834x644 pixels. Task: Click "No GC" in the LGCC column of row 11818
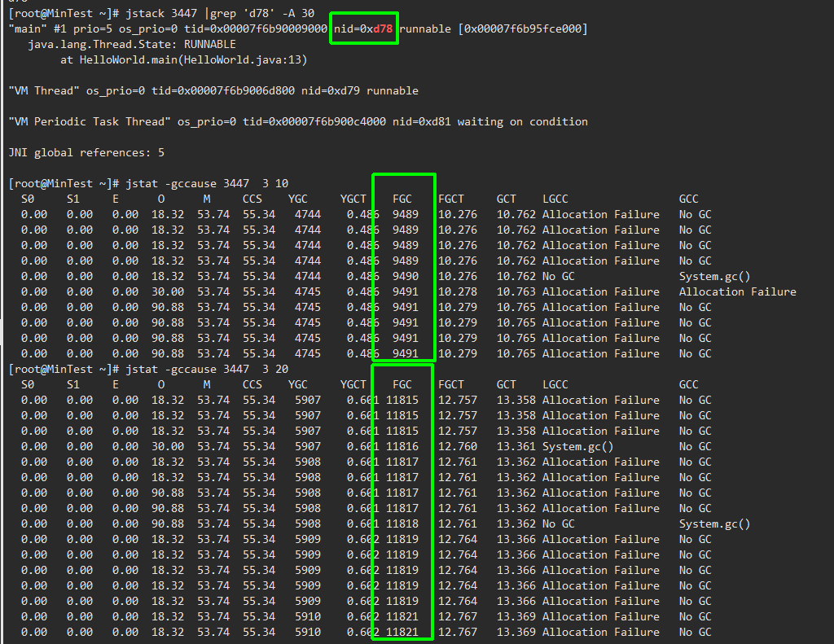[x=559, y=524]
